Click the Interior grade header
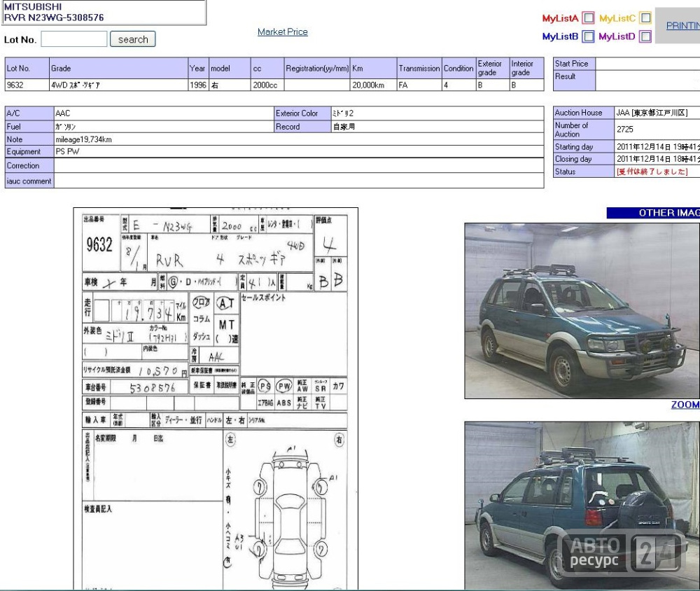The image size is (700, 591). click(526, 69)
